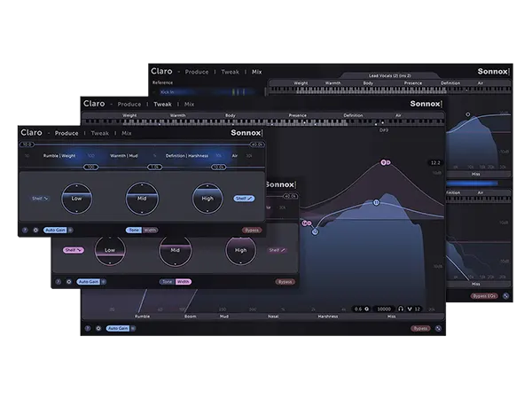532x399 pixels.
Task: Disable pink low Shelf in Width window
Action: tap(74, 250)
